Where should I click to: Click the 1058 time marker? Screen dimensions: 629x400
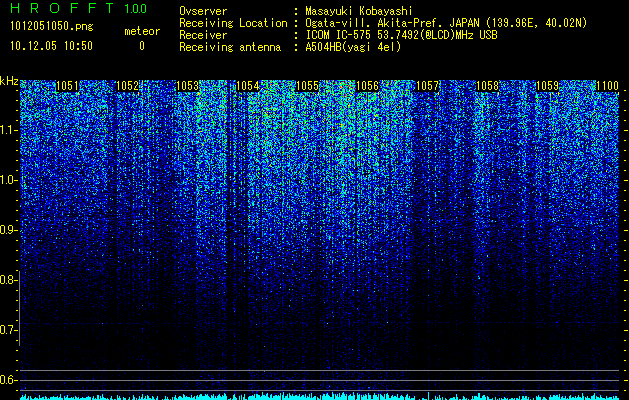[487, 86]
